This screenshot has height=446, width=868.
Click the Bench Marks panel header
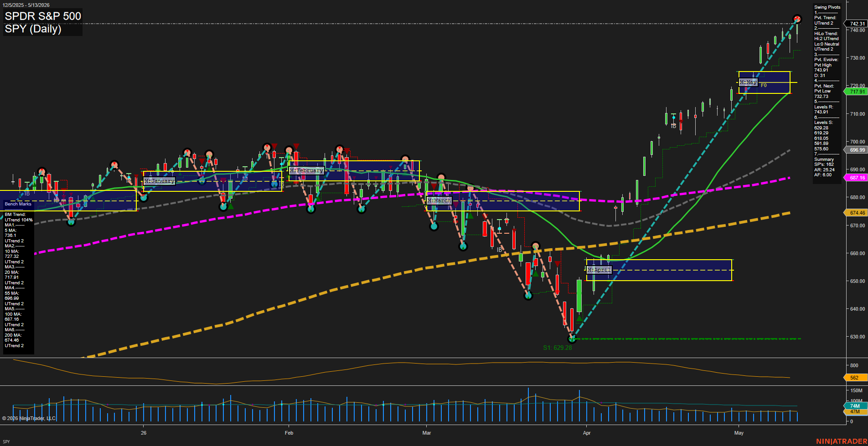coord(18,204)
